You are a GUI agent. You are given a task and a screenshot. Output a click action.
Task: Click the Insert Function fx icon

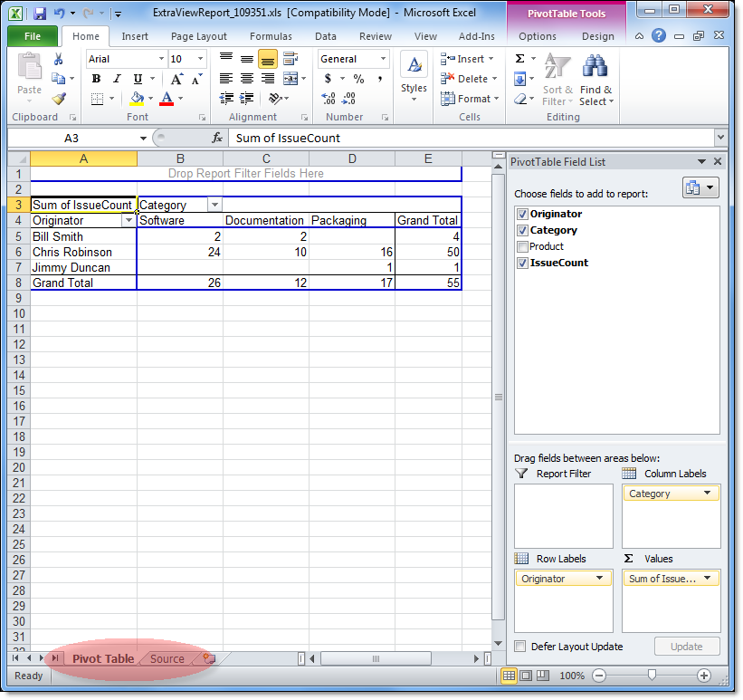217,138
